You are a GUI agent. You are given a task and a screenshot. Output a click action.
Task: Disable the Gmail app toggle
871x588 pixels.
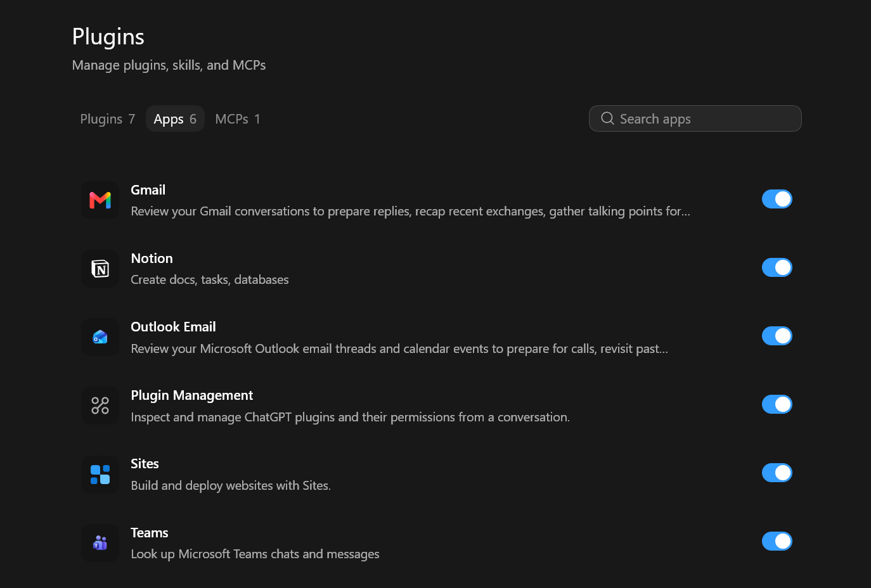777,199
